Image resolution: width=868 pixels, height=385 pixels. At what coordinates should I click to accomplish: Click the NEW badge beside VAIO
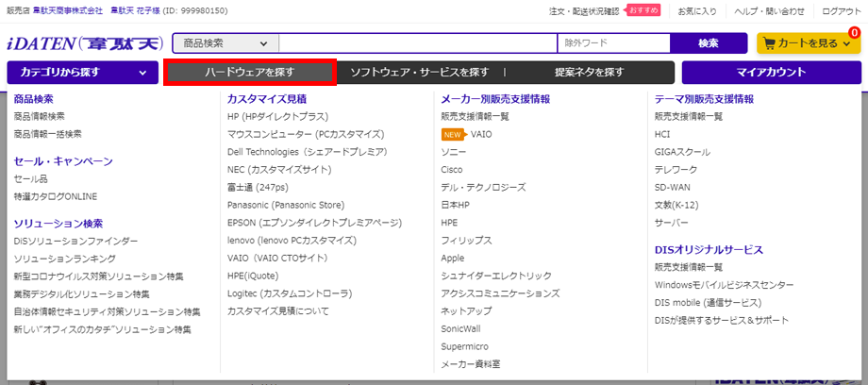(x=453, y=135)
